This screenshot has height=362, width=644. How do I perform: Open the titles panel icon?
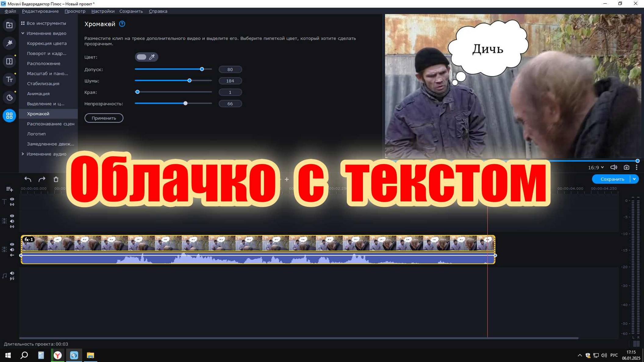[9, 79]
